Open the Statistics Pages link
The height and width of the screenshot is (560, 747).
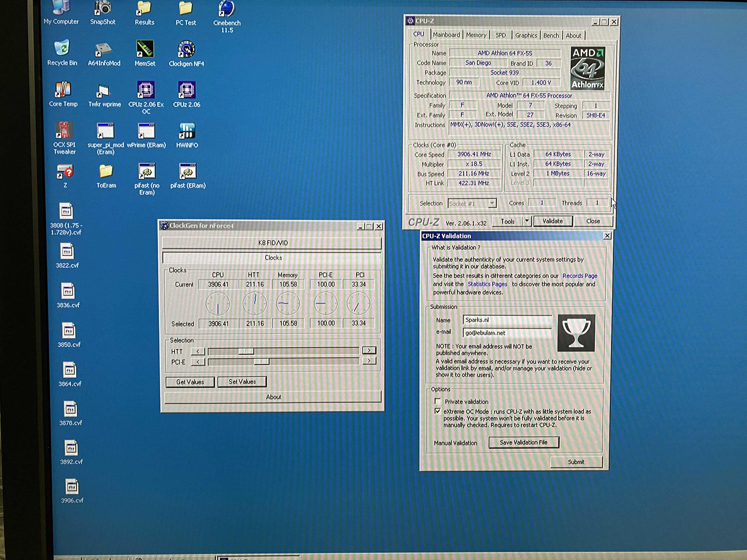[487, 284]
